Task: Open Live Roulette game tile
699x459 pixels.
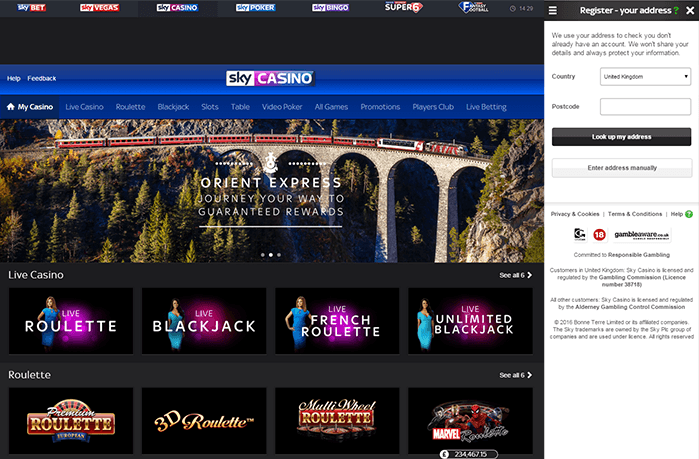Action: coord(71,321)
